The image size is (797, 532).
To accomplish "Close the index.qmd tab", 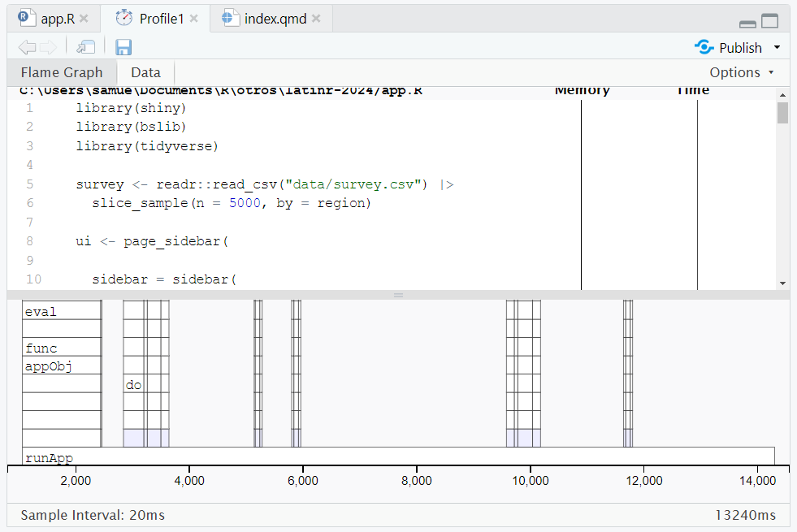I will click(x=316, y=18).
